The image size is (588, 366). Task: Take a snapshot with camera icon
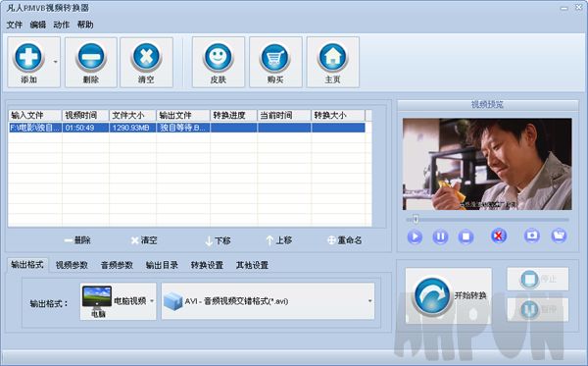click(531, 235)
